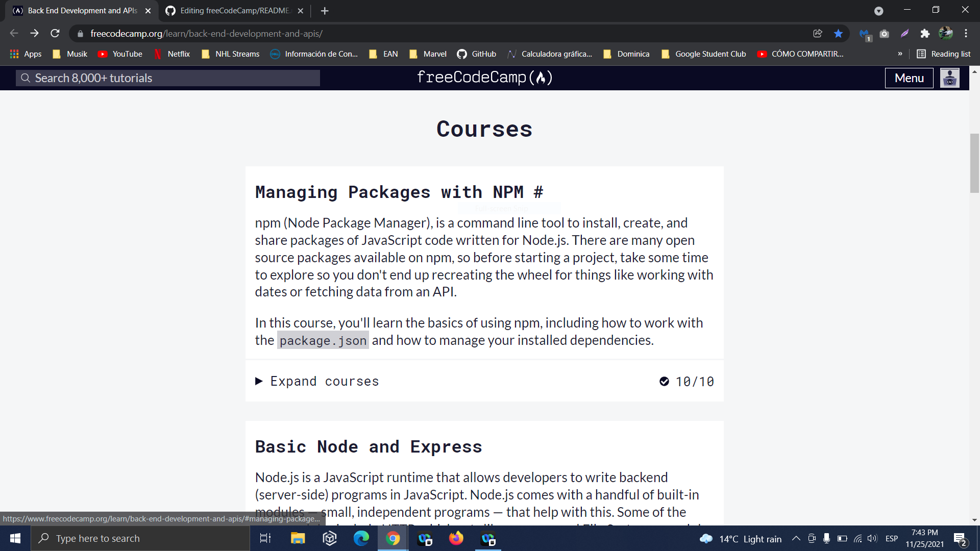Viewport: 980px width, 551px height.
Task: Click the screenshot camera extension icon
Action: coord(885,33)
